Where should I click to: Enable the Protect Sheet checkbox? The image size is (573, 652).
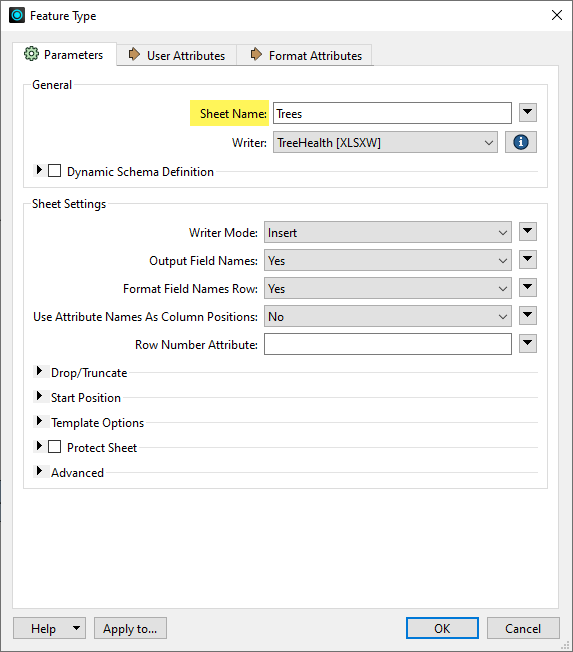54,447
